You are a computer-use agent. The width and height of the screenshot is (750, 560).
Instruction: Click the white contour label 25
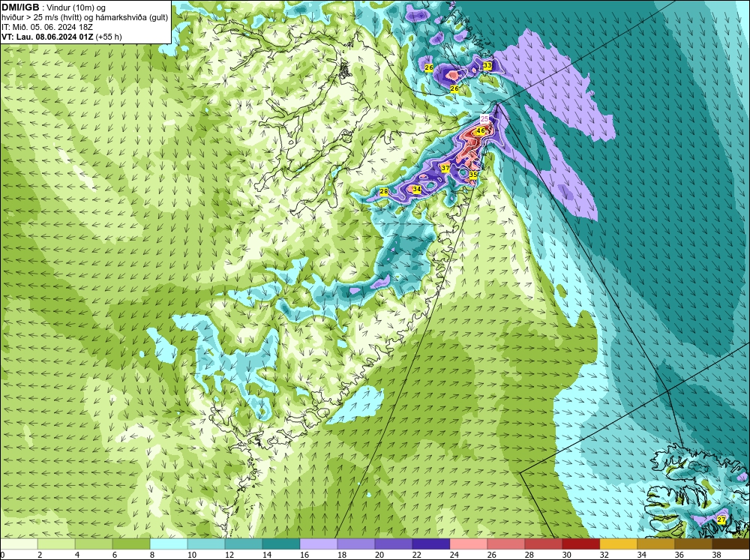click(x=484, y=118)
